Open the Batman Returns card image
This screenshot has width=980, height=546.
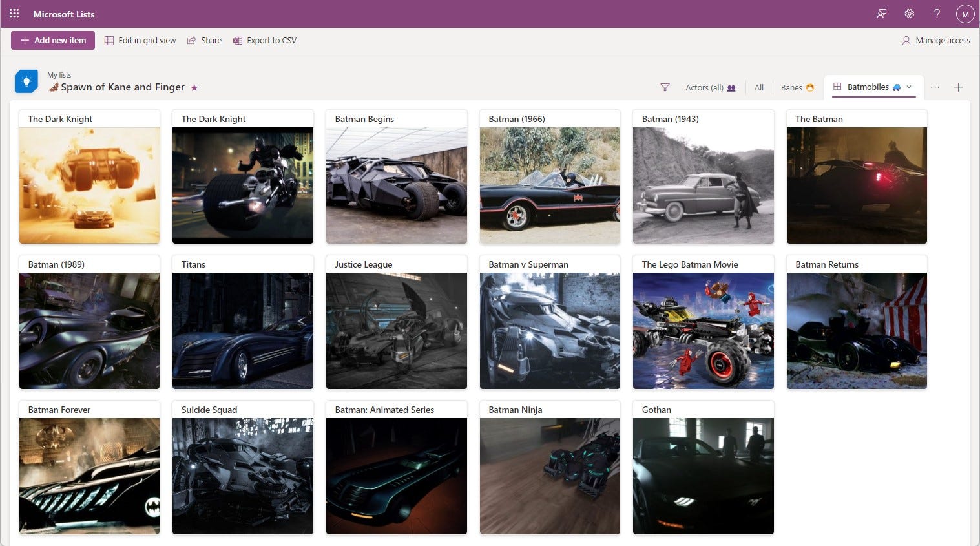click(857, 331)
